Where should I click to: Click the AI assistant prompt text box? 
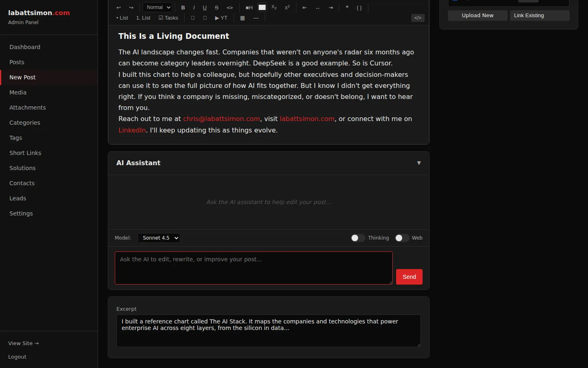254,268
